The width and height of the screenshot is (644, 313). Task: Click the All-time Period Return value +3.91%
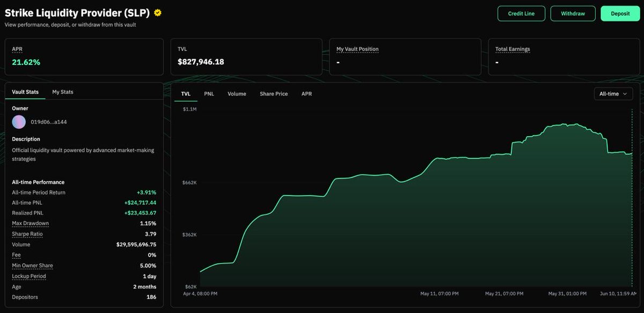click(147, 192)
